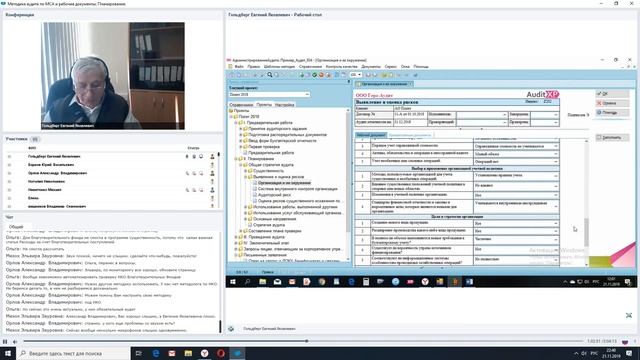Select 'Система внутреннего контроля организации' tree item
640x360 pixels.
pyautogui.click(x=298, y=189)
